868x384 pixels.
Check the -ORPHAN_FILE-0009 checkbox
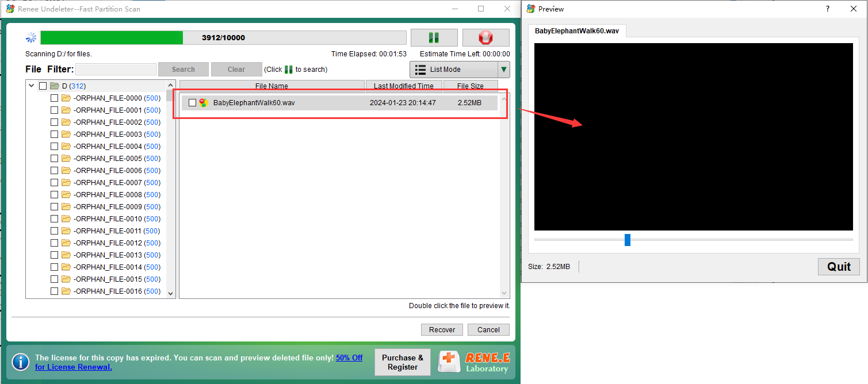[54, 207]
